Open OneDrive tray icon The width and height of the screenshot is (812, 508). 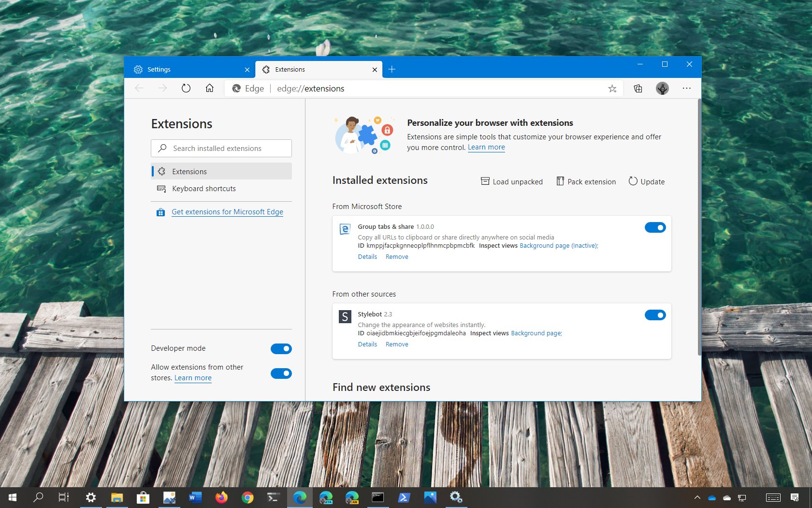pyautogui.click(x=712, y=497)
